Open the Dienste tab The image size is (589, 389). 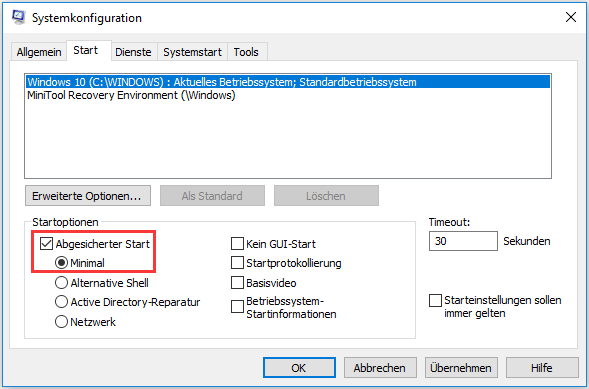[x=133, y=52]
